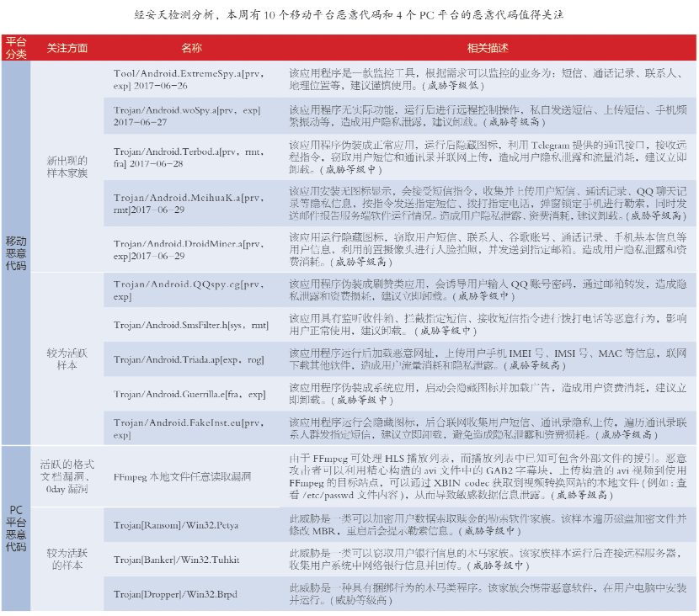Select Trojan[Dropper]/Win32.Brpd name cell
Viewport: 699px width, 616px height.
click(x=192, y=594)
